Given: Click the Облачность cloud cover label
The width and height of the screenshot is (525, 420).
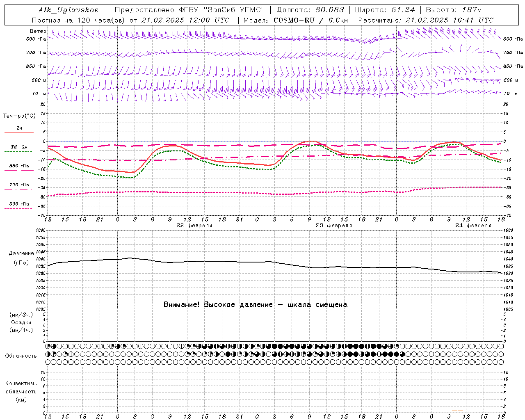Looking at the screenshot, I should pyautogui.click(x=21, y=356).
